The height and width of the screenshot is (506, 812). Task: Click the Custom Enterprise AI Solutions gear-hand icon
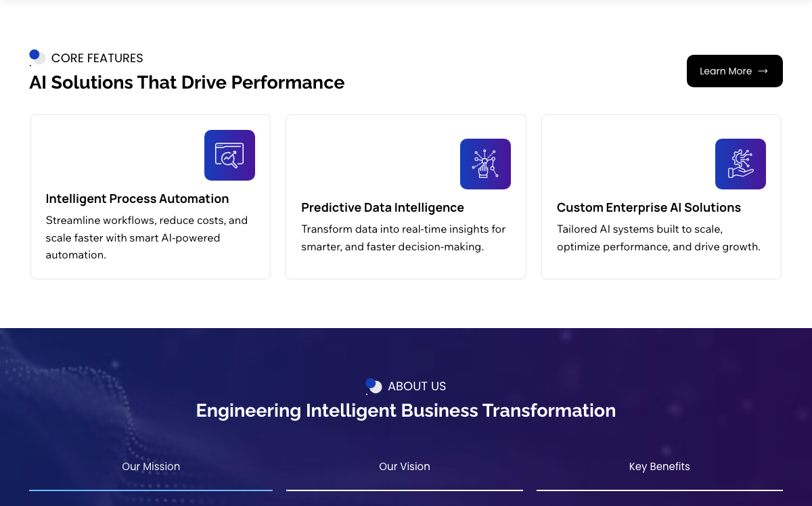[x=740, y=164]
